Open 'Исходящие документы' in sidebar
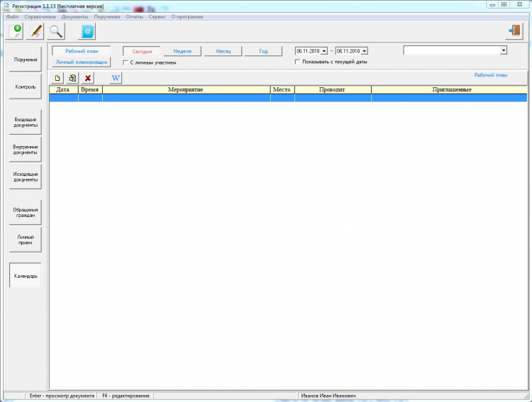532x402 pixels. tap(26, 177)
